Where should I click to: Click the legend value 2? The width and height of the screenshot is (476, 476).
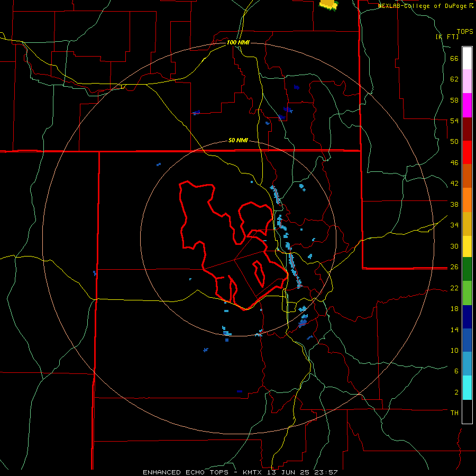[x=456, y=392]
